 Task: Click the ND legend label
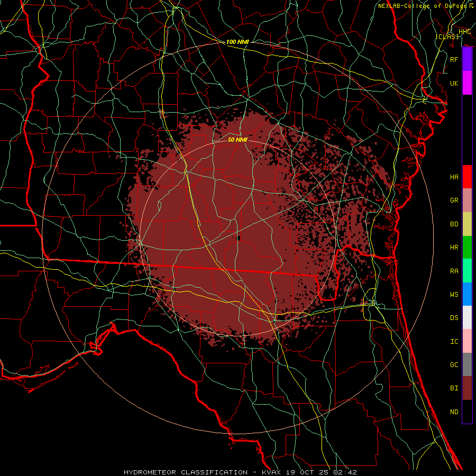454,411
